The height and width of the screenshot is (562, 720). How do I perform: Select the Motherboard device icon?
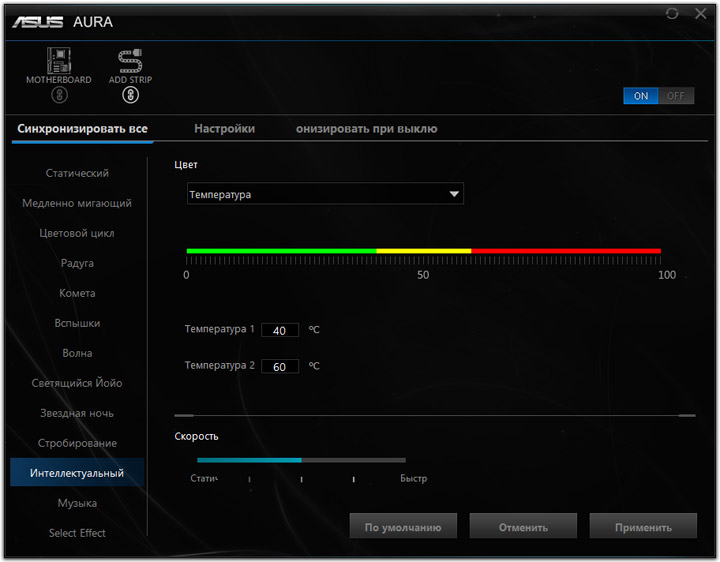(59, 61)
